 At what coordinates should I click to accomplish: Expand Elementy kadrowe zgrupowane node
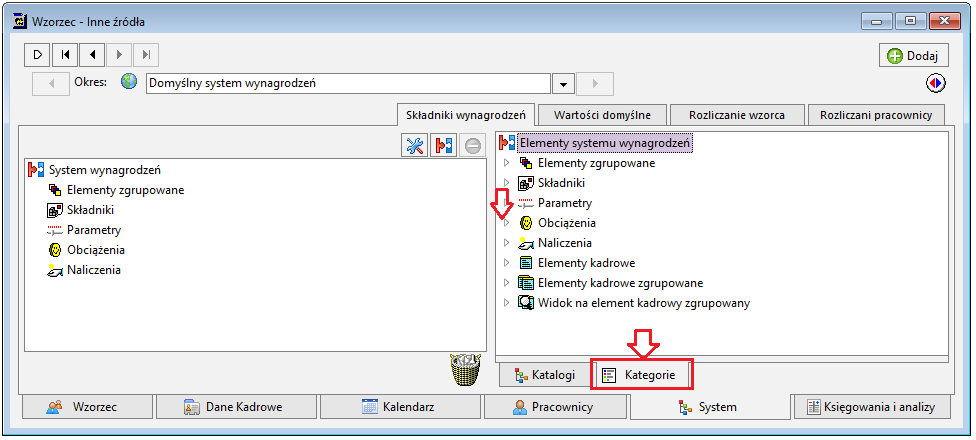[x=506, y=283]
